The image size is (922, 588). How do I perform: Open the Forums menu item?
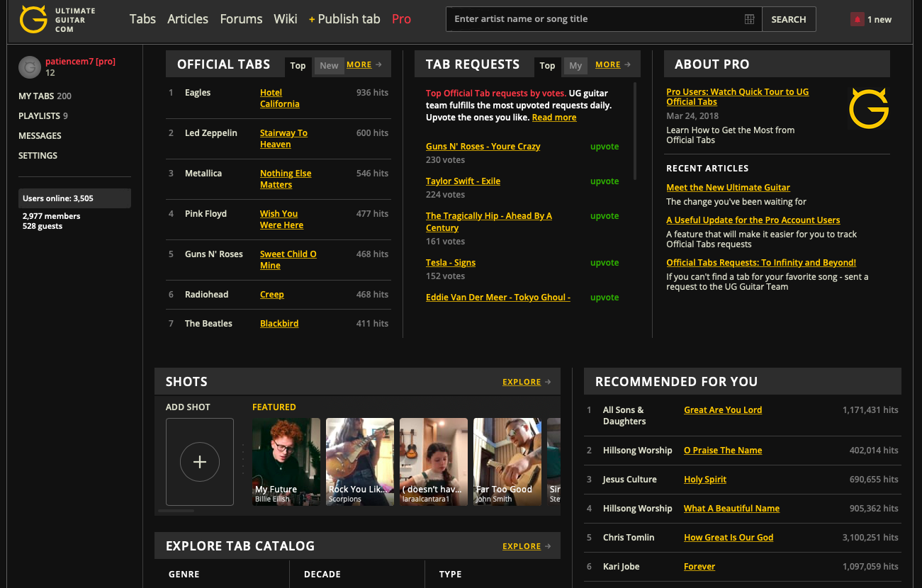(x=241, y=19)
